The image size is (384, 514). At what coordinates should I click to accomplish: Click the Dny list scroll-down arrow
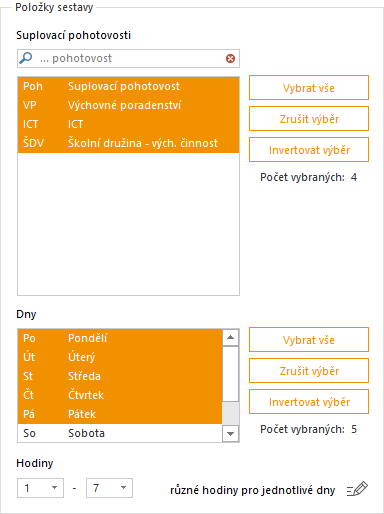[230, 433]
